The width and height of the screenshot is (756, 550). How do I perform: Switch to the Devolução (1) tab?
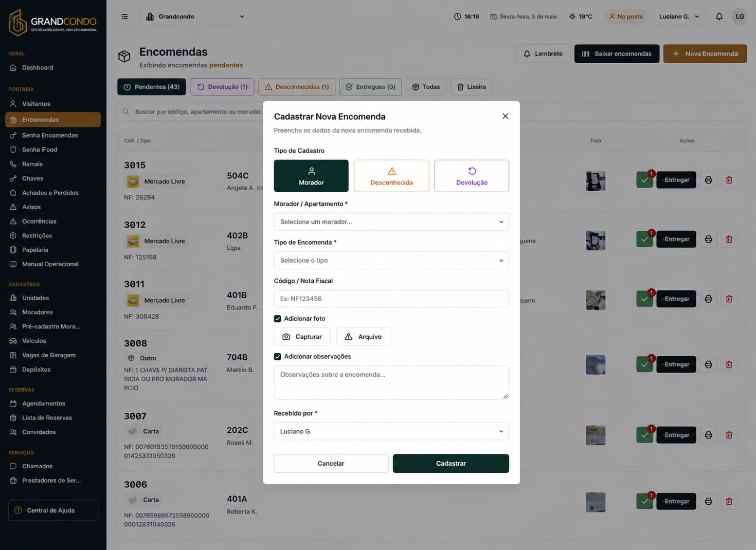pos(222,87)
